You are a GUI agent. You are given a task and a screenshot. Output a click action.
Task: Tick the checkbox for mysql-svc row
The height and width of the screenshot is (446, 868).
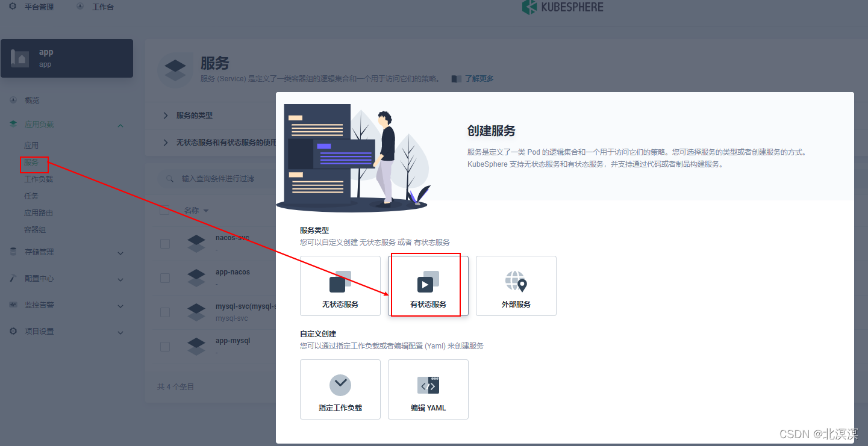164,312
